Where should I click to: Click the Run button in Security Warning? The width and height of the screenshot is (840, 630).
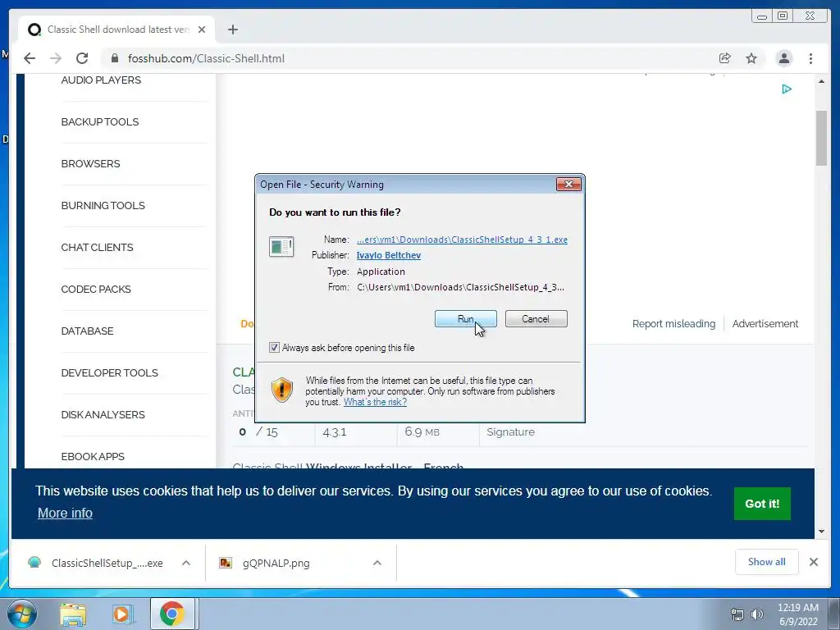465,319
